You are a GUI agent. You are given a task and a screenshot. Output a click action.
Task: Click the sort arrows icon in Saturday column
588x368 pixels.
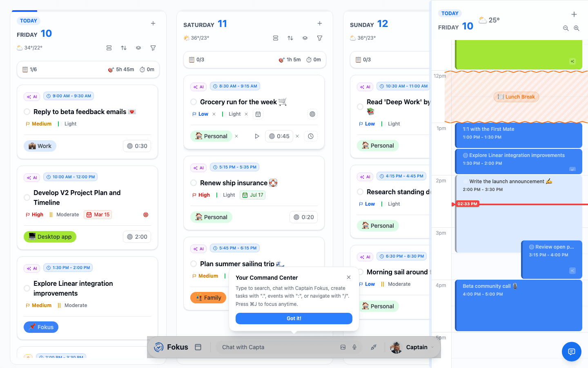pos(290,38)
